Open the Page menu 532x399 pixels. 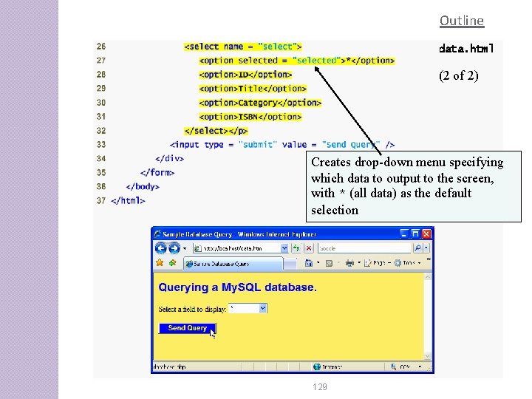click(378, 263)
